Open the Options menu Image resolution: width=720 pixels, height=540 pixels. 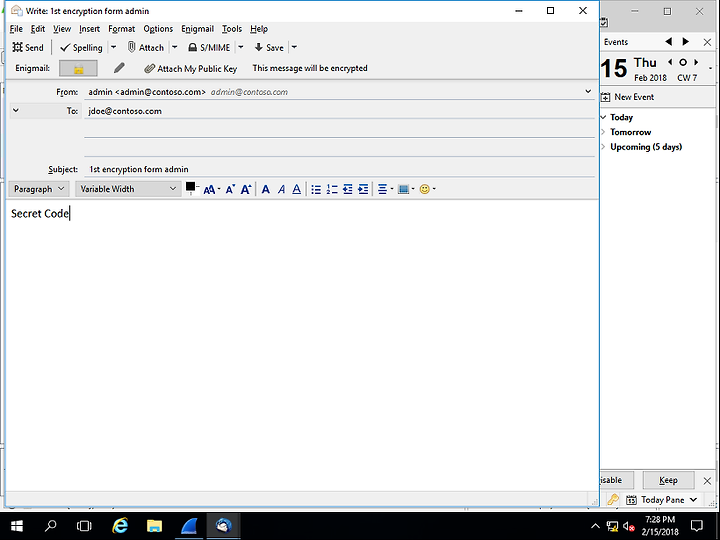click(158, 29)
